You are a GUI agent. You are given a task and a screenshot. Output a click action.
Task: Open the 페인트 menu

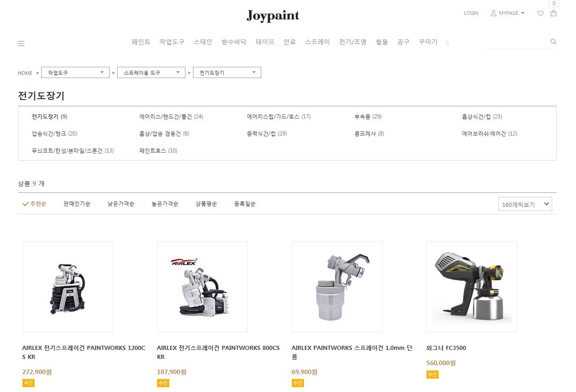click(x=141, y=42)
